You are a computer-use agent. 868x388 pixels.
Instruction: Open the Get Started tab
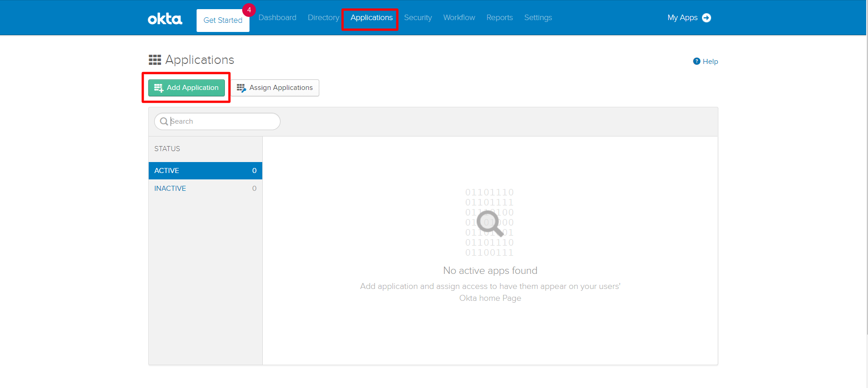point(223,20)
